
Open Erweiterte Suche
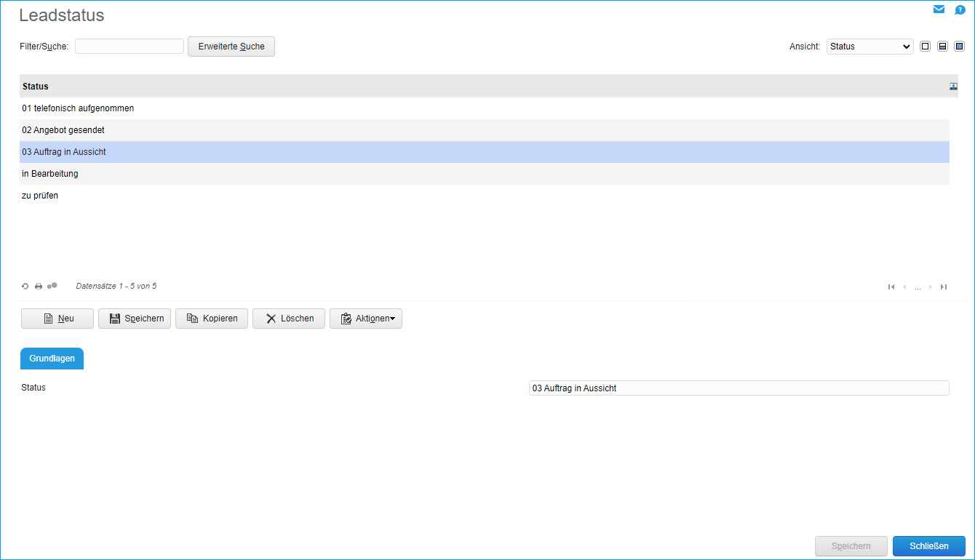coord(231,46)
